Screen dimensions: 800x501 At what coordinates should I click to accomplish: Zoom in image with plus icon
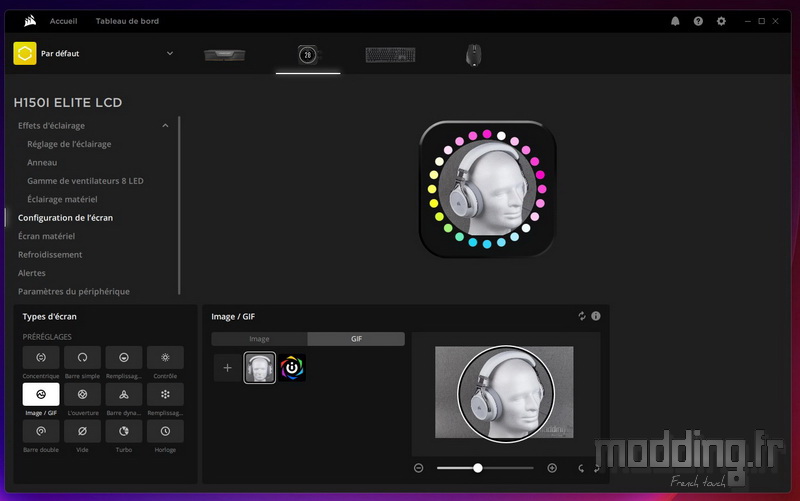point(552,468)
